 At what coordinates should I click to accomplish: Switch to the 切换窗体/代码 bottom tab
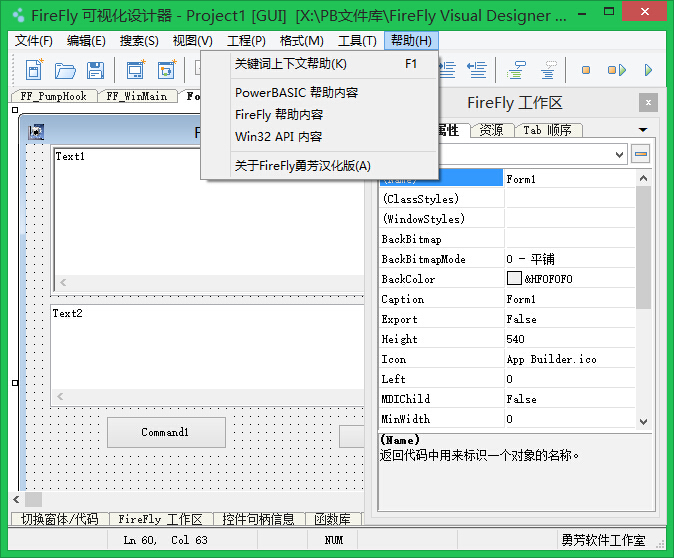click(60, 519)
